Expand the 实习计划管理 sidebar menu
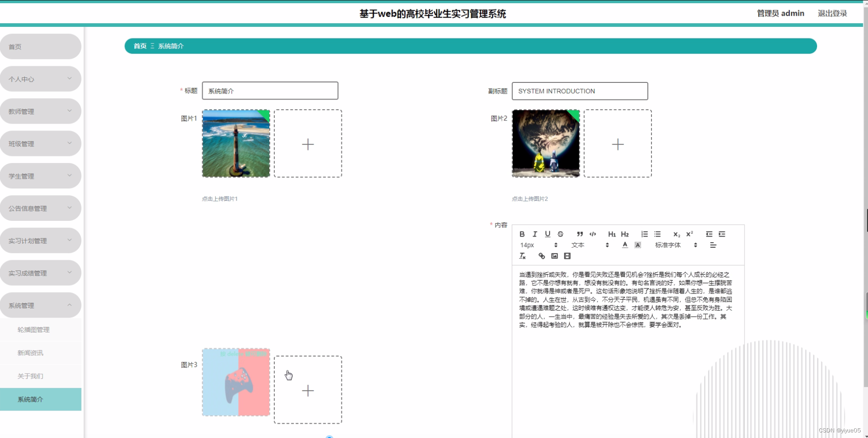Viewport: 868px width, 438px height. tap(41, 241)
